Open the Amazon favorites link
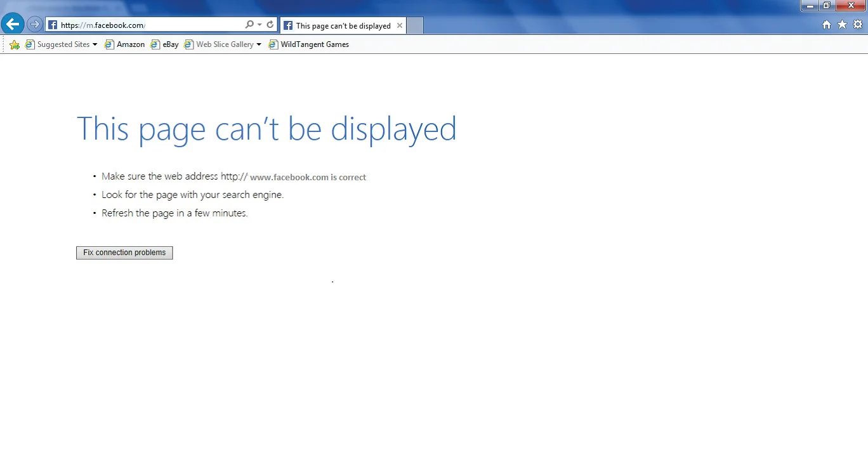868x462 pixels. pos(125,44)
